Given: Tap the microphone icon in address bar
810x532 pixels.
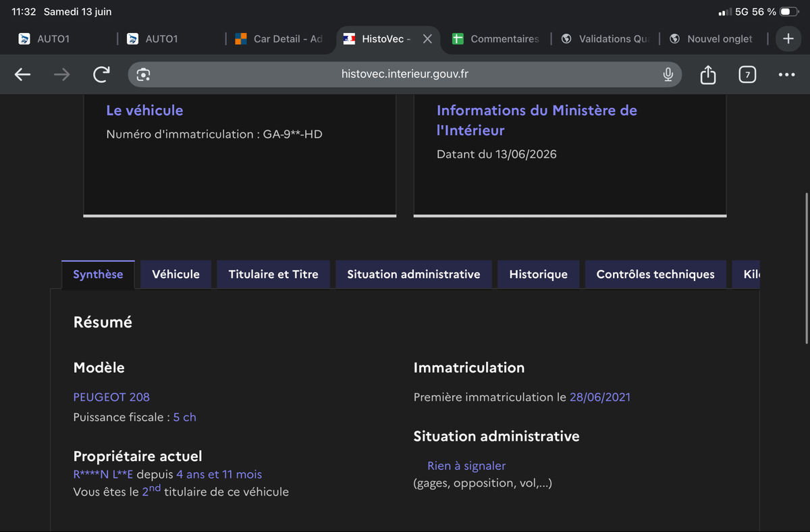Looking at the screenshot, I should 668,74.
